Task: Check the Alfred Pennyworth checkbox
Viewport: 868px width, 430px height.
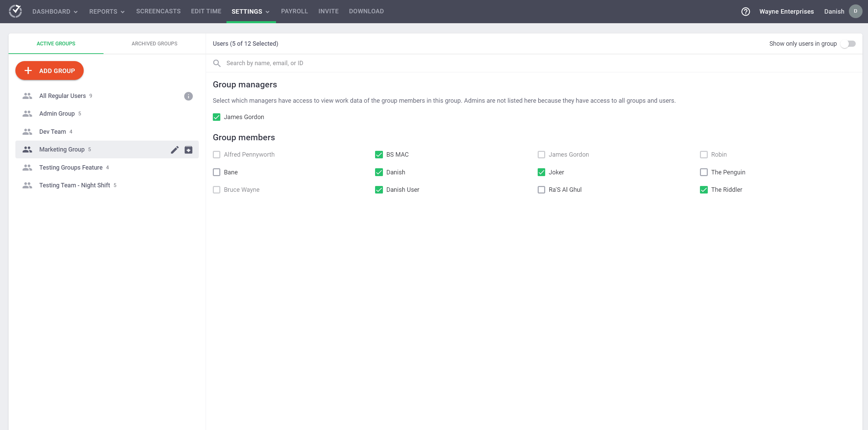Action: click(217, 154)
